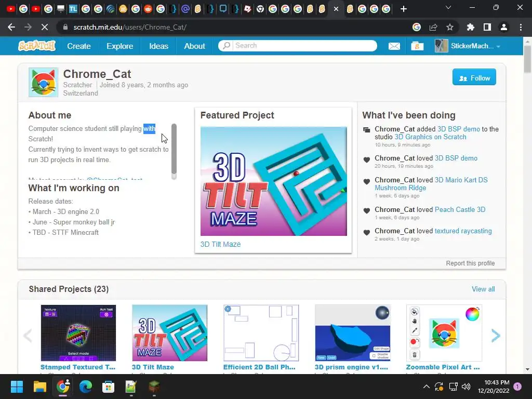Open Zoomable Pixel Art thumbnail

click(444, 333)
